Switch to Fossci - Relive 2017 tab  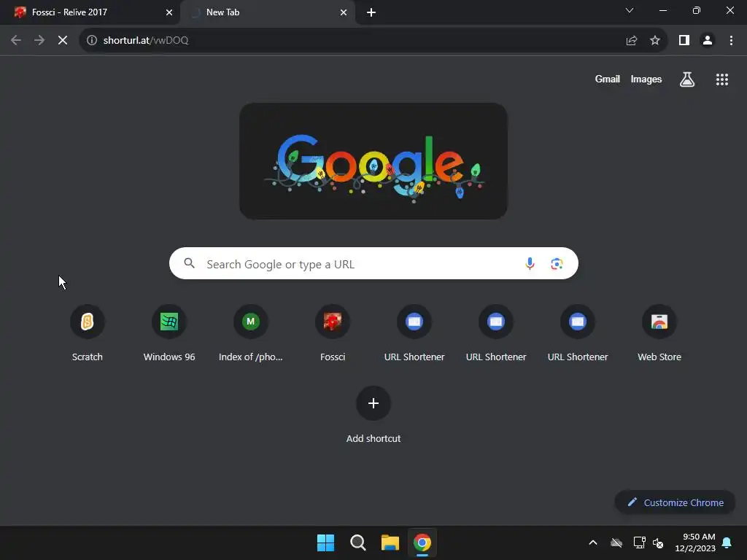click(90, 12)
